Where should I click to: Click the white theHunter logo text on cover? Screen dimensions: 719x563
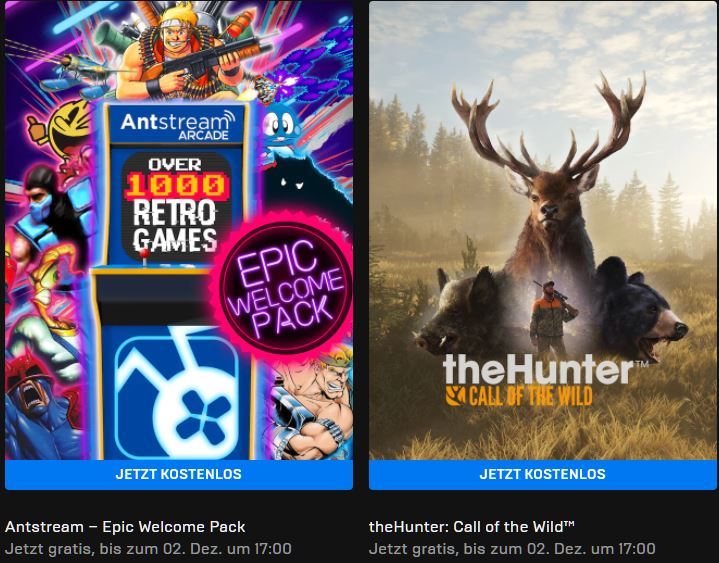(x=539, y=370)
